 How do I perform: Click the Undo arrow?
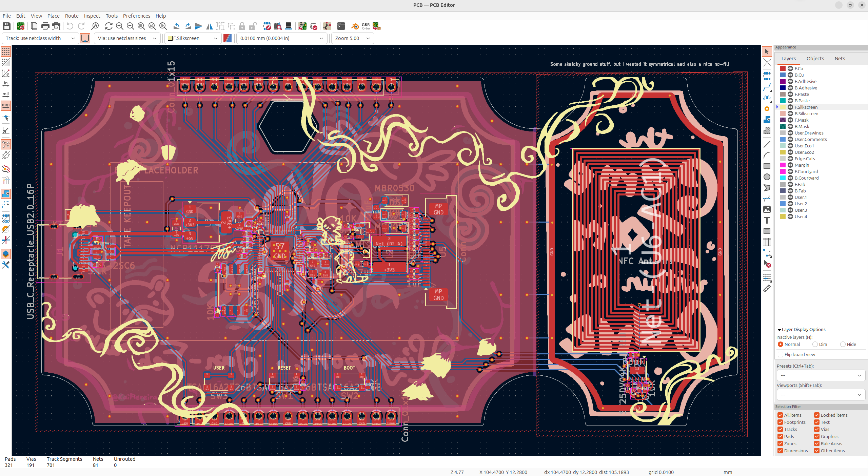coord(70,26)
